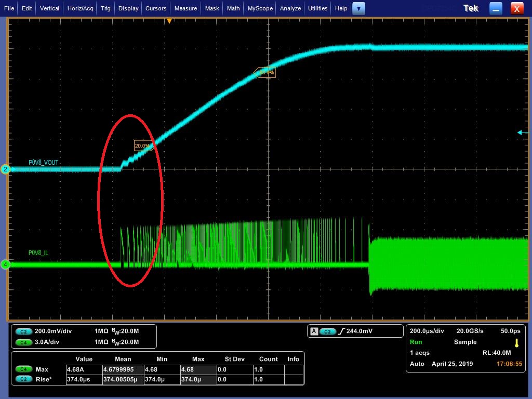Click the RL:40.0M record length readout
This screenshot has height=399, width=532.
(497, 353)
